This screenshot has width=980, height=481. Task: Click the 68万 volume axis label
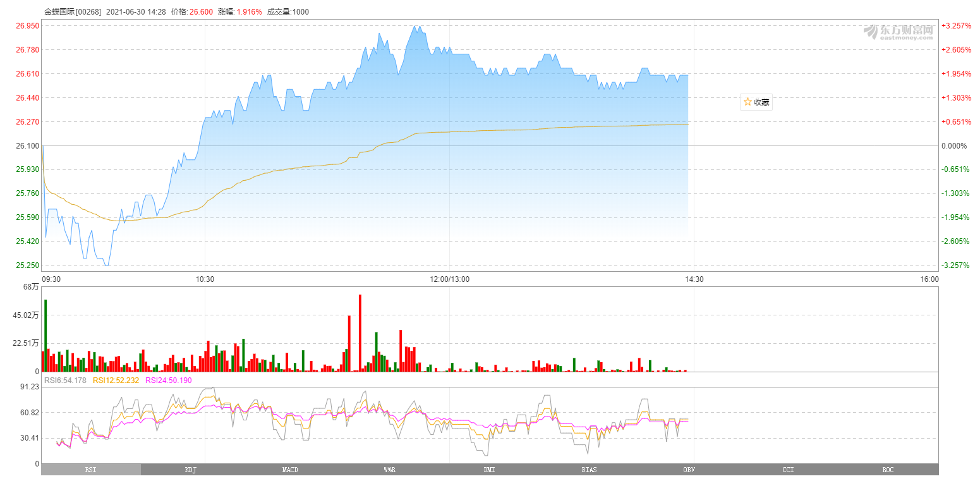coord(31,287)
